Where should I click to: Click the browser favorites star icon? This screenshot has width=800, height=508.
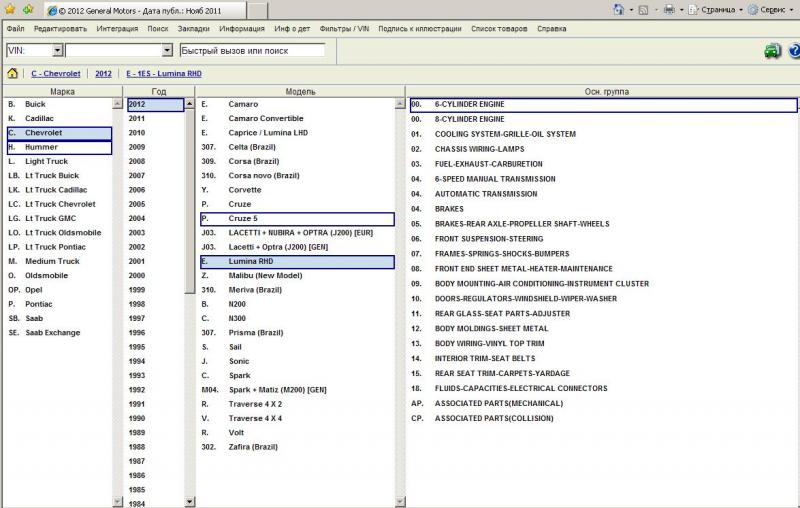[x=8, y=9]
